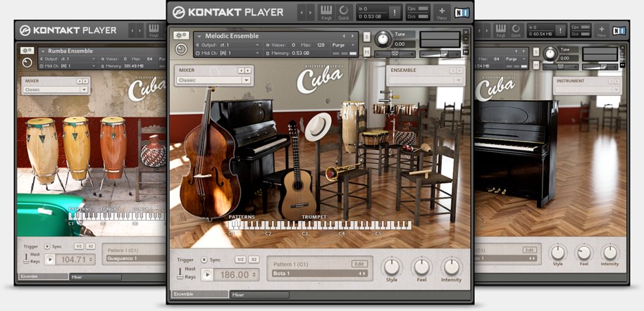The height and width of the screenshot is (311, 644).
Task: Click the Feel knob in center window
Action: [422, 267]
